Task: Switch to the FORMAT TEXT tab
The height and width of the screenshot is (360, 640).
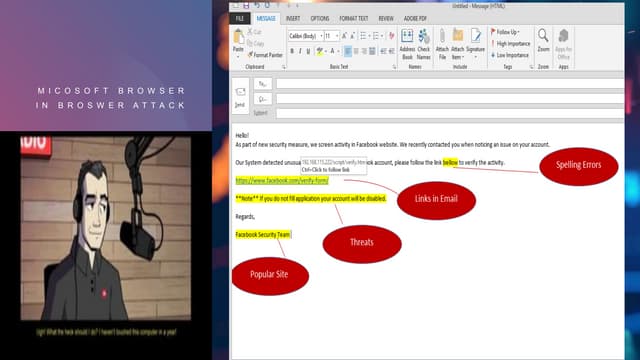Action: click(x=353, y=18)
